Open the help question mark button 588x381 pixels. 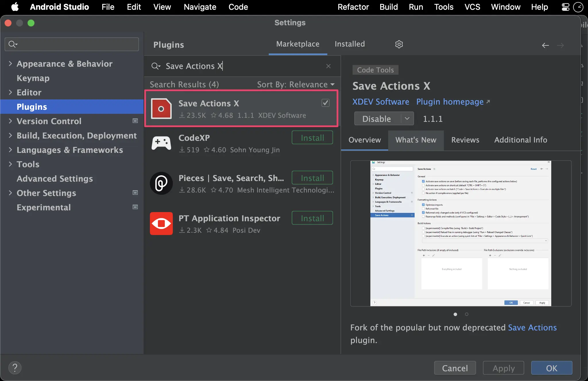pyautogui.click(x=15, y=368)
